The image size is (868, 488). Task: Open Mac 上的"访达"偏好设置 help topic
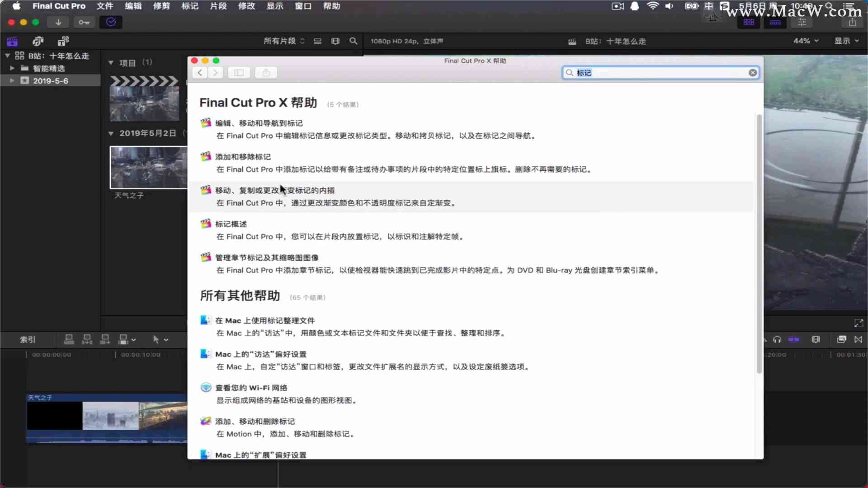261,354
